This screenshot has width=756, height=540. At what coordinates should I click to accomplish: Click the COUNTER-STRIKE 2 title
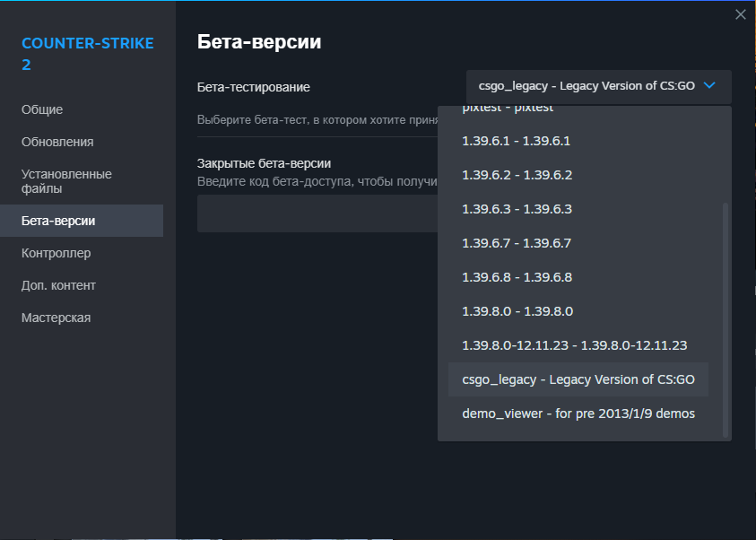(x=88, y=54)
